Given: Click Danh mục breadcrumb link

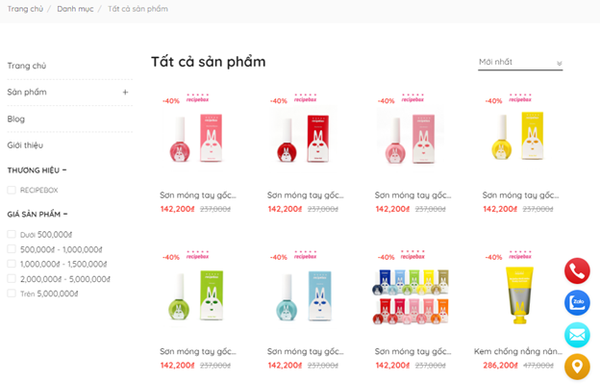Looking at the screenshot, I should pos(75,9).
